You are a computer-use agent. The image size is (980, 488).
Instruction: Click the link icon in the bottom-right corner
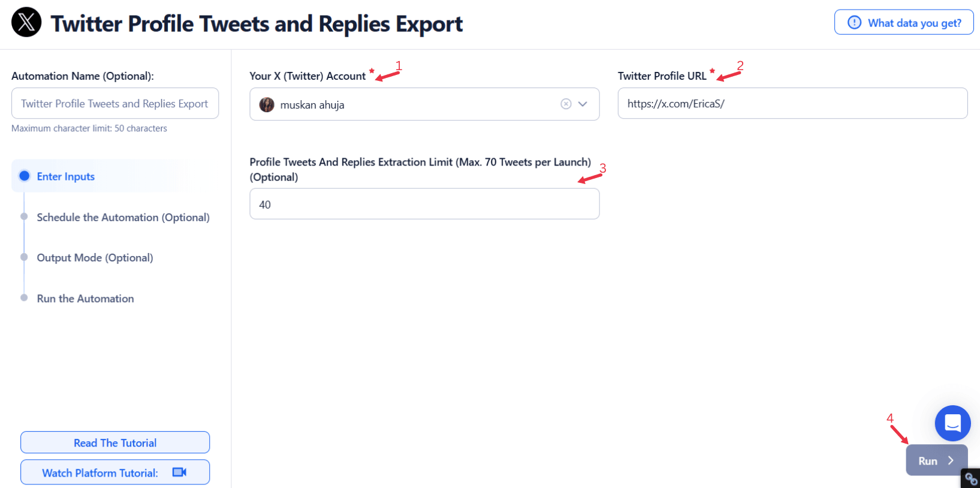pyautogui.click(x=971, y=479)
